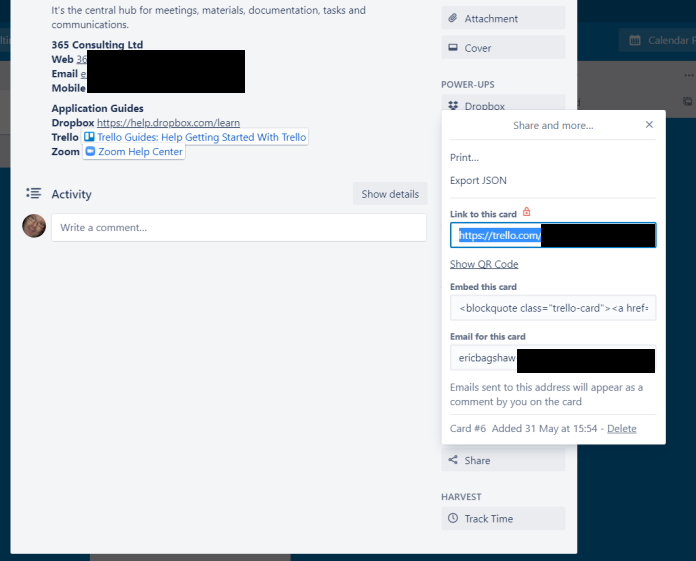The image size is (696, 561).
Task: Open the Zoom Help Center link
Action: pos(134,152)
